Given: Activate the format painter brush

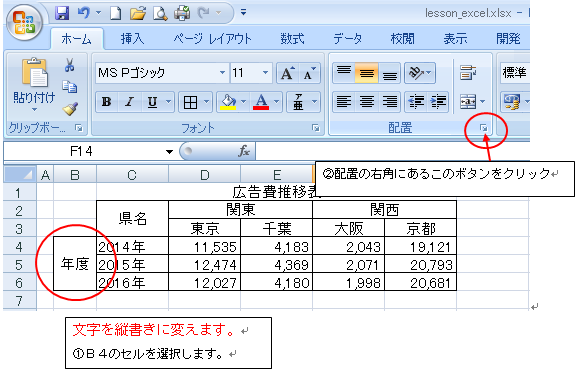Looking at the screenshot, I should click(69, 109).
